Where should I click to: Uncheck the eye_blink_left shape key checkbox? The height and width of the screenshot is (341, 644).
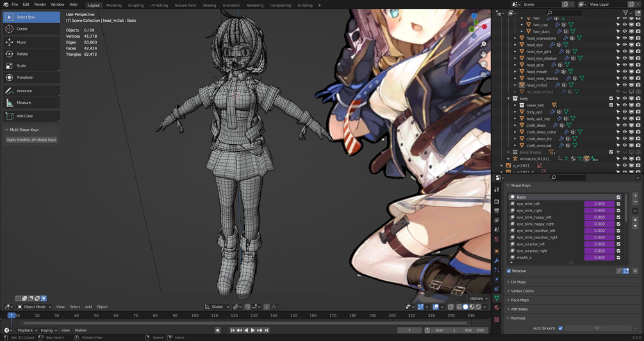(618, 204)
